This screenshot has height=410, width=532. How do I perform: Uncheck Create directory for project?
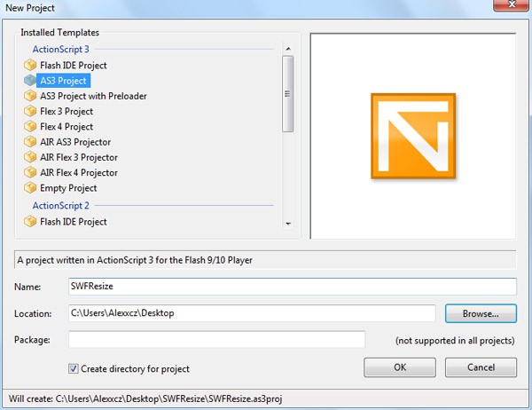[74, 368]
